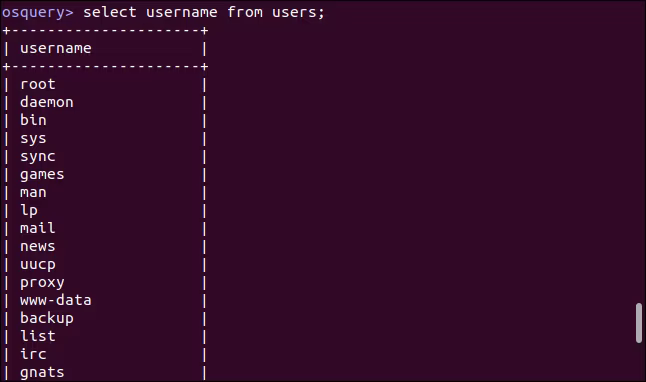
Task: Click the 'gnats' username entry
Action: 42,373
